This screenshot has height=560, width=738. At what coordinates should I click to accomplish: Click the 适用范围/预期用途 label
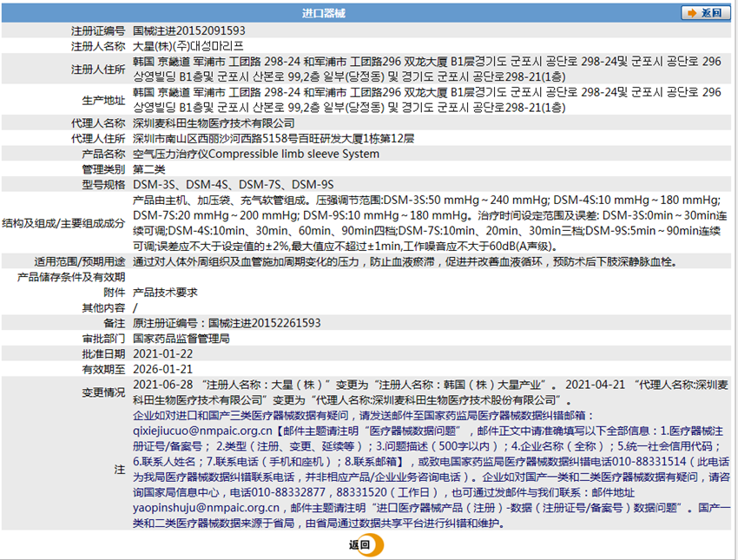tap(80, 261)
